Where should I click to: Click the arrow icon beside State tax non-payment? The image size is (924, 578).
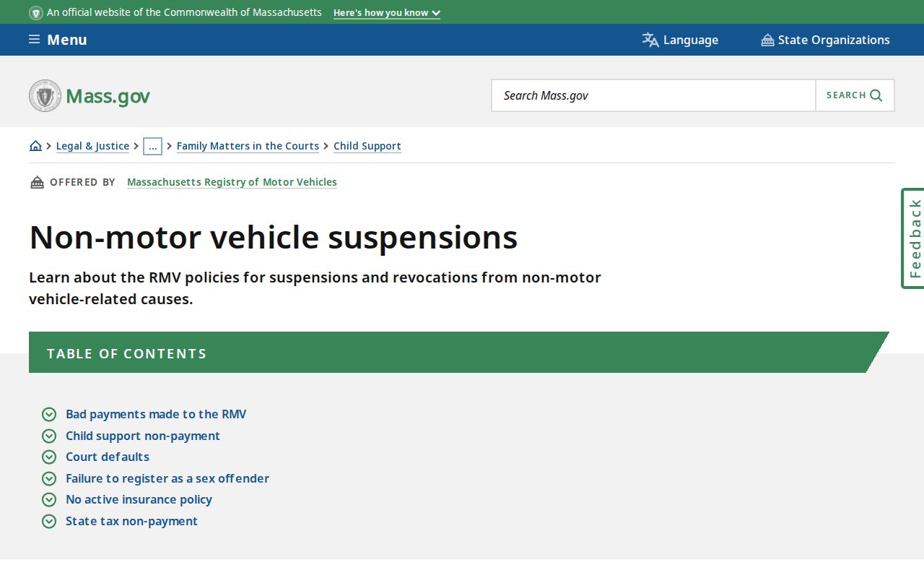(x=49, y=521)
